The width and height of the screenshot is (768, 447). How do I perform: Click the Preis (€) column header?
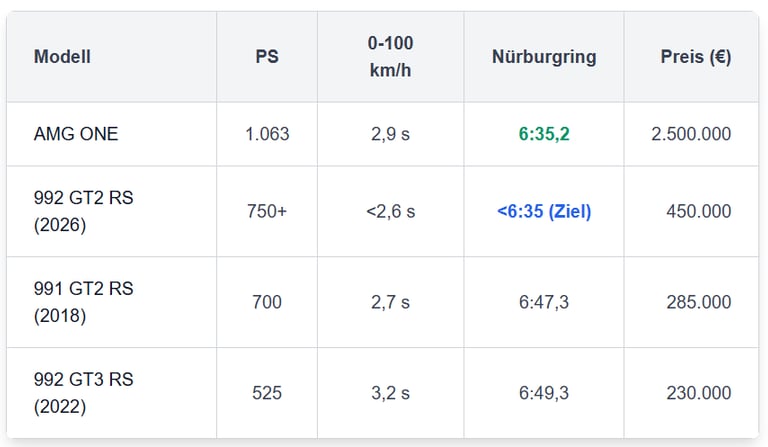pos(696,57)
